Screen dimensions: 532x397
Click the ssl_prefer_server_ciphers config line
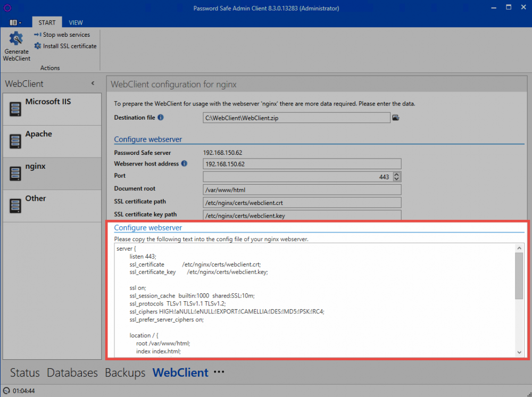point(167,320)
